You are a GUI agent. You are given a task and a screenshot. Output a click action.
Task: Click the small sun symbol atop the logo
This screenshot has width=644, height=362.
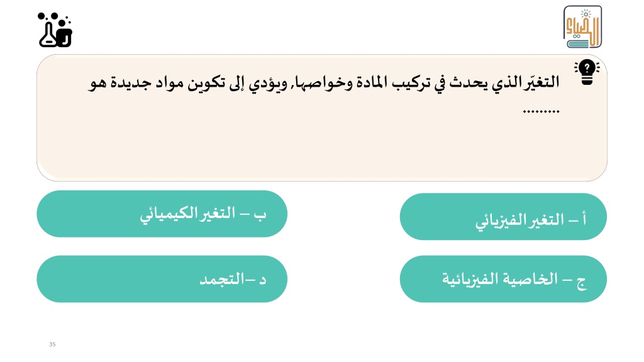tap(586, 14)
